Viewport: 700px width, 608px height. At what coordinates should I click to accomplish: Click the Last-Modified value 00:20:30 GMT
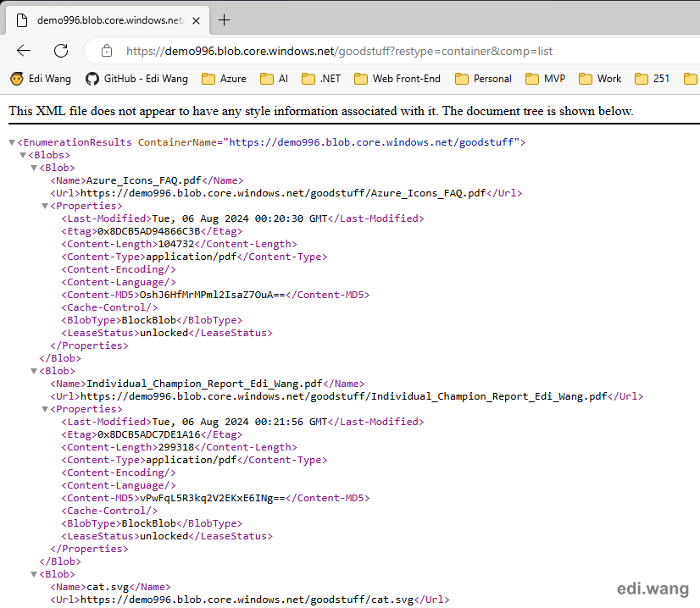[x=240, y=218]
